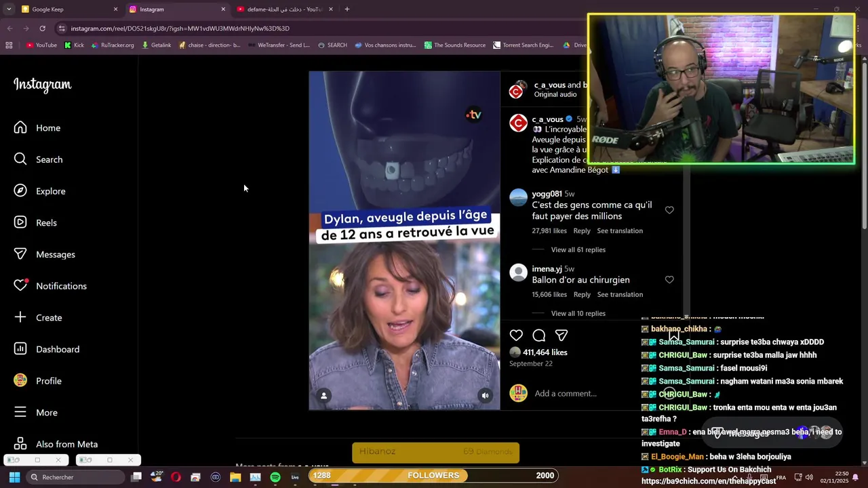The width and height of the screenshot is (868, 488).
Task: Open the browser apps grid icon
Action: (x=9, y=45)
